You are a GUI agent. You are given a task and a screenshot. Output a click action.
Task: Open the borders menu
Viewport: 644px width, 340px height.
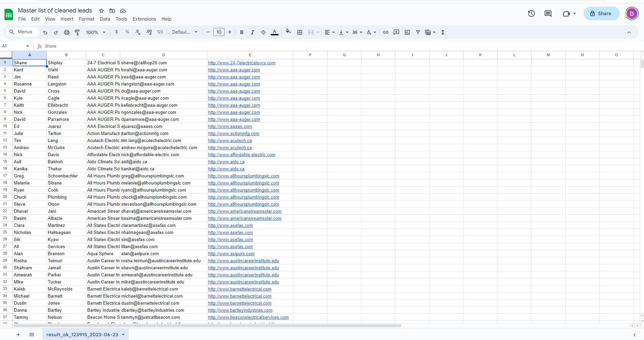click(x=300, y=32)
